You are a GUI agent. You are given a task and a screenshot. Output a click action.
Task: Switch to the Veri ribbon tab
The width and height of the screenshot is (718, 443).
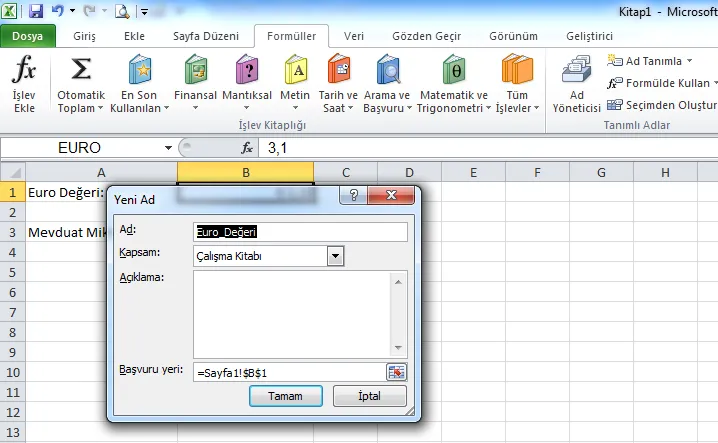(354, 35)
